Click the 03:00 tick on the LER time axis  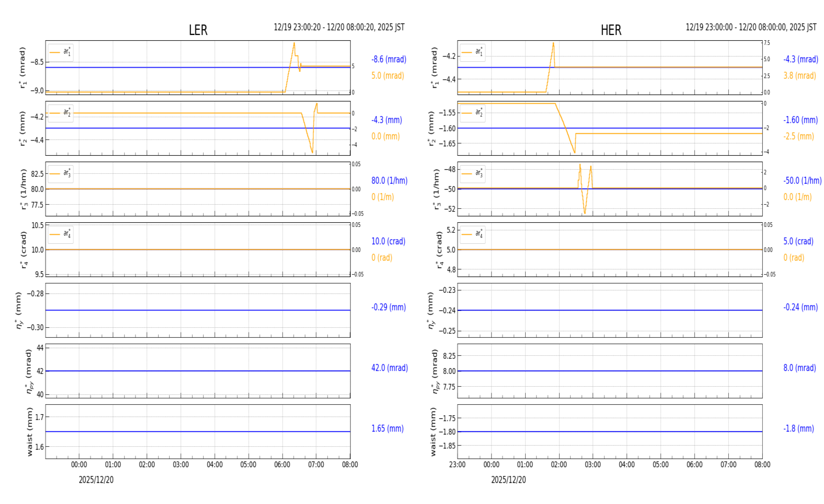[x=181, y=465]
